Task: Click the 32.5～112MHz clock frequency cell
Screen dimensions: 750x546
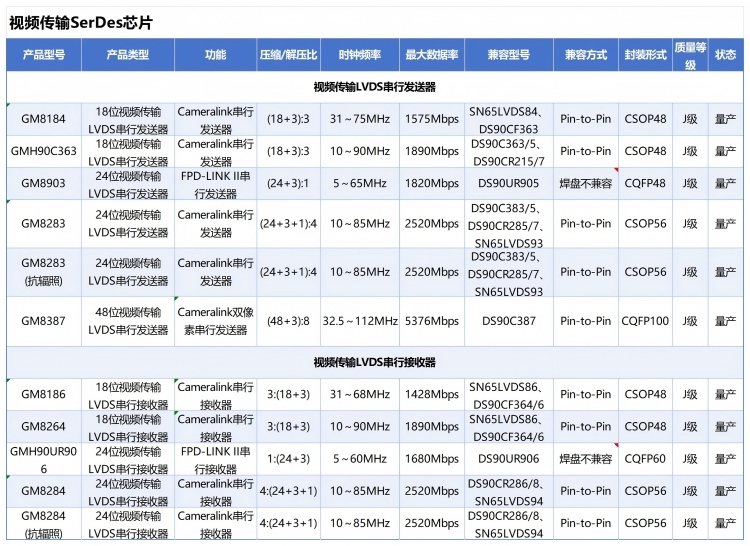Action: coord(360,321)
